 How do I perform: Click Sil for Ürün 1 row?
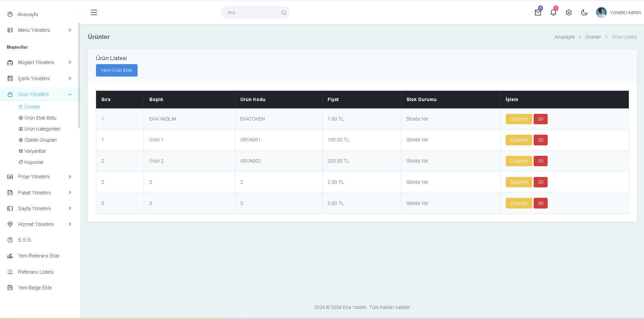coord(541,140)
